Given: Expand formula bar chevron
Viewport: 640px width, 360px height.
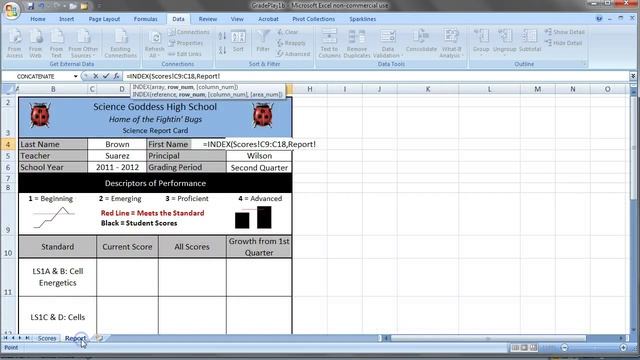Looking at the screenshot, I should tap(633, 76).
